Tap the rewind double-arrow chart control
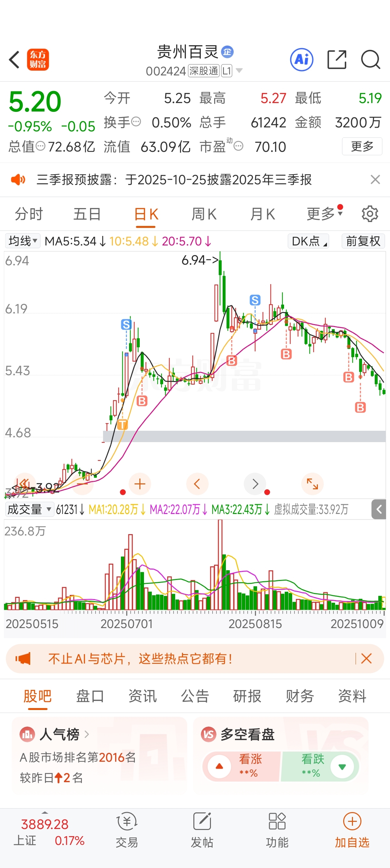 click(x=24, y=484)
